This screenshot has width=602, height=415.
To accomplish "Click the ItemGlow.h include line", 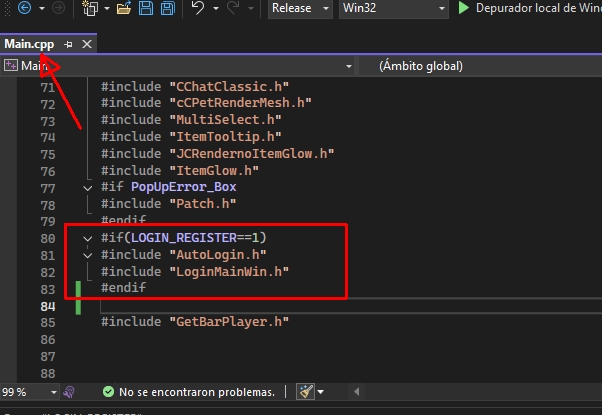I will coord(180,171).
